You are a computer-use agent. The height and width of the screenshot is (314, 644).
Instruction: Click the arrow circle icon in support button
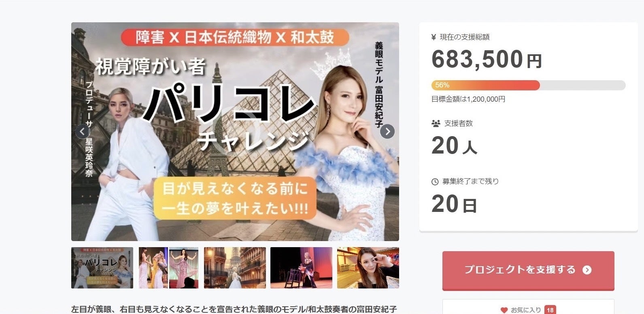(587, 270)
